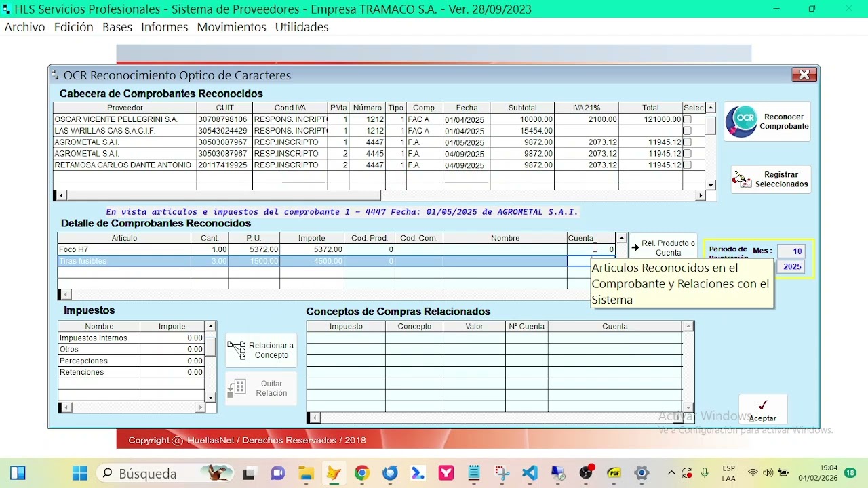Screen dimensions: 868x488
Task: Check Selec. box for AGROMETAL number 4447 row
Action: 687,142
